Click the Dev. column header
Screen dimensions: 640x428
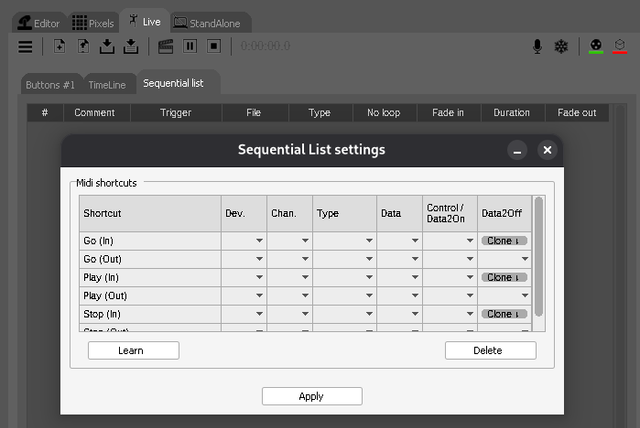pyautogui.click(x=244, y=213)
